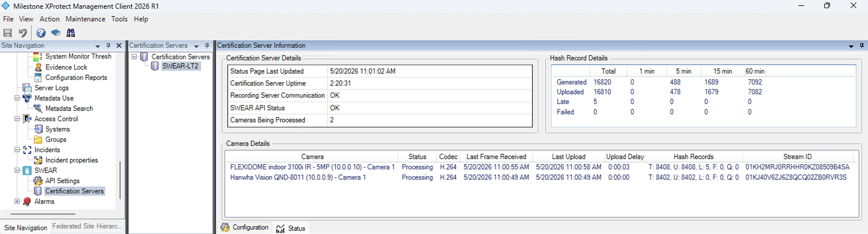This screenshot has height=234, width=868.
Task: Expand the Alarms tree node
Action: tap(17, 201)
